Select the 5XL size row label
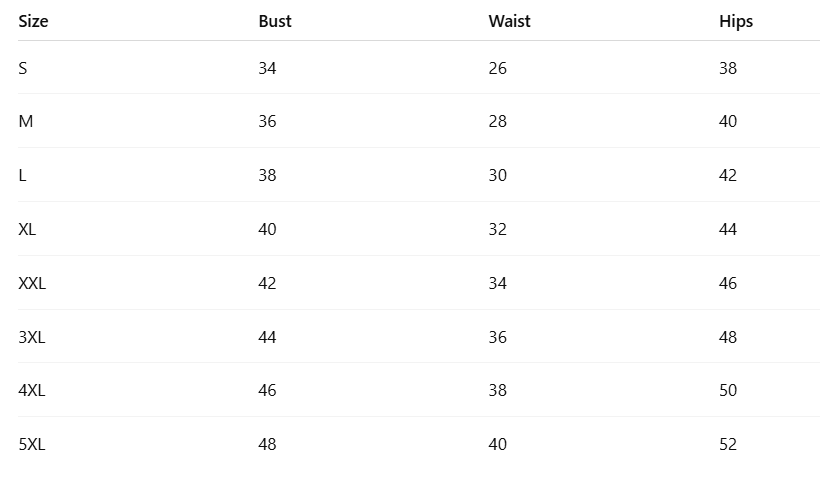The height and width of the screenshot is (484, 820). 32,444
